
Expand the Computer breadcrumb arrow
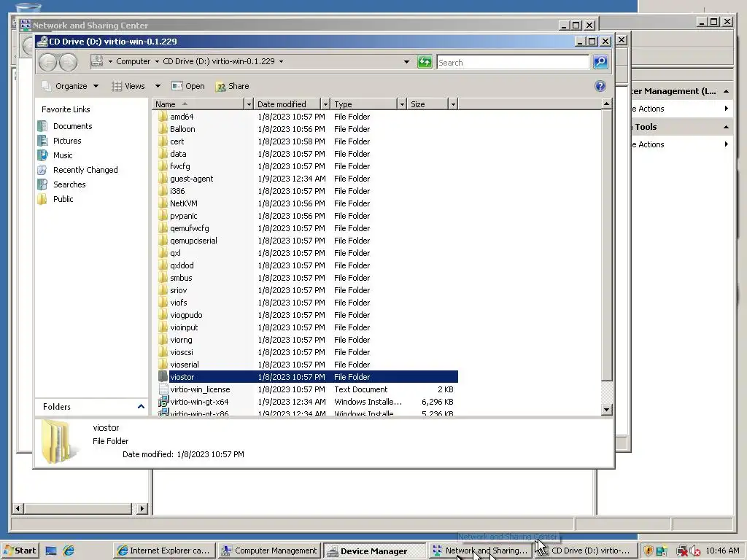(x=157, y=62)
